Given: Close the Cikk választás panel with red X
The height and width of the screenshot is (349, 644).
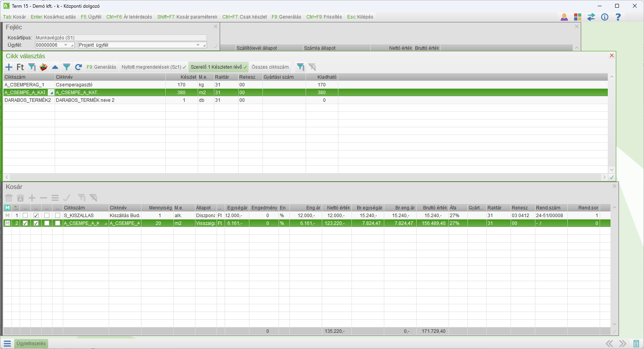Looking at the screenshot, I should [x=612, y=56].
